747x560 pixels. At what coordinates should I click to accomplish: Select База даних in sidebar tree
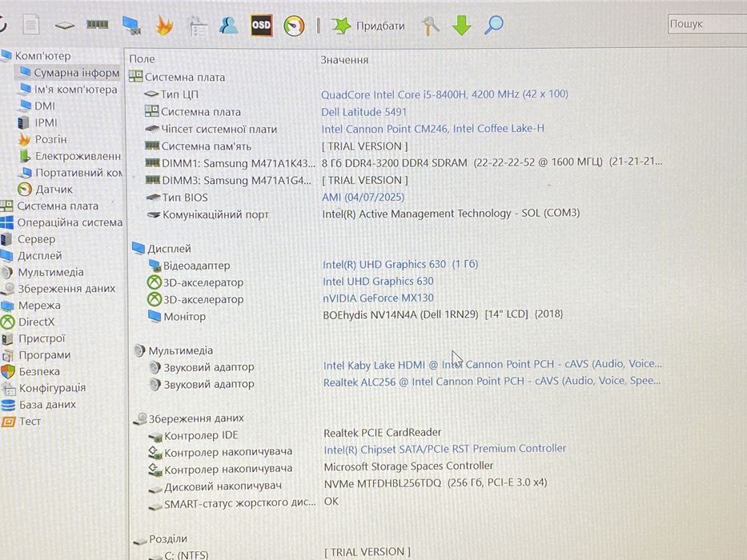coord(39,404)
